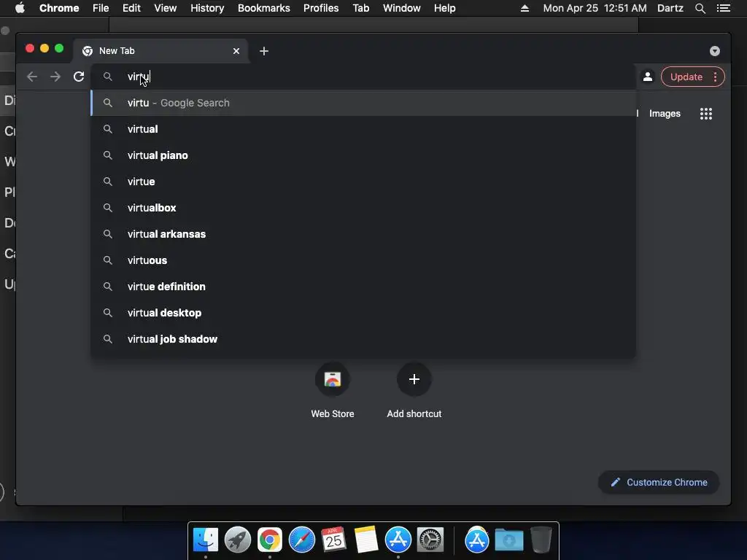Open the Help menu
Viewport: 747px width, 560px height.
(444, 8)
